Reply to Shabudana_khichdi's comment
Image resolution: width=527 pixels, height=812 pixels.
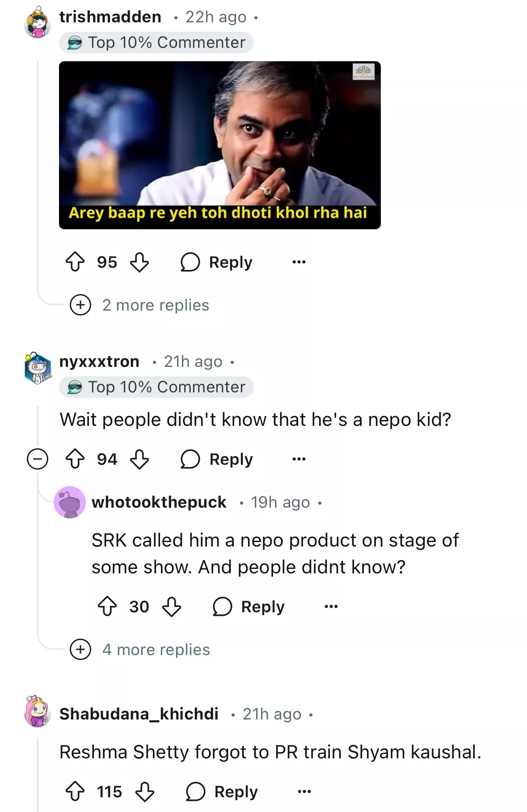pyautogui.click(x=222, y=791)
